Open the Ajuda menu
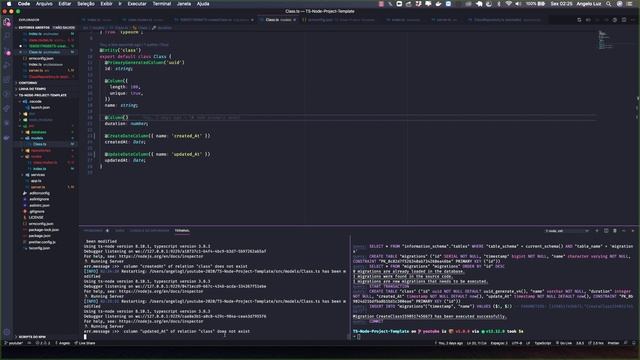640x360 pixels. (203, 4)
